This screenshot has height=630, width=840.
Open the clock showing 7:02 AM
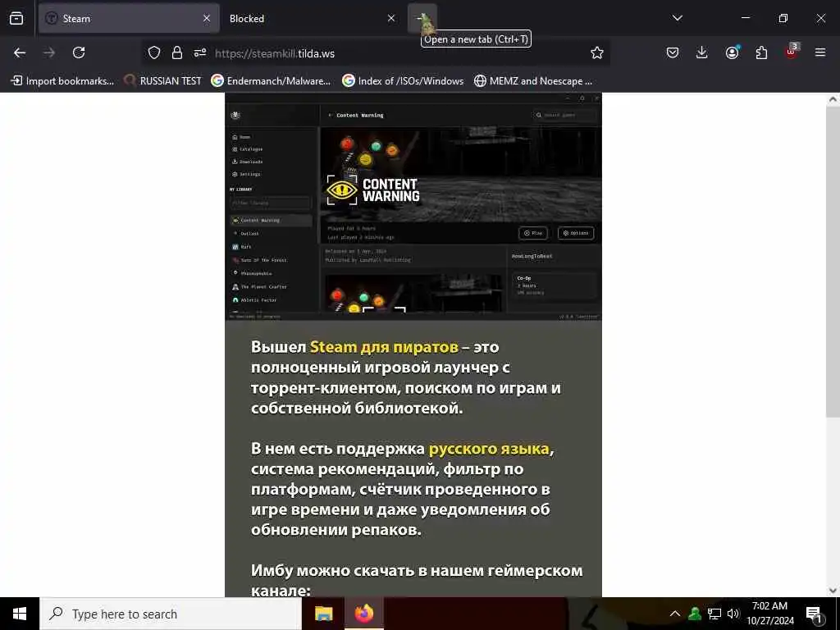[x=769, y=614]
